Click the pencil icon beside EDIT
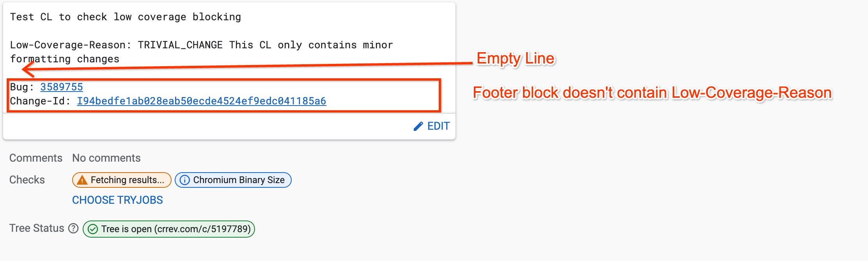 pyautogui.click(x=418, y=126)
